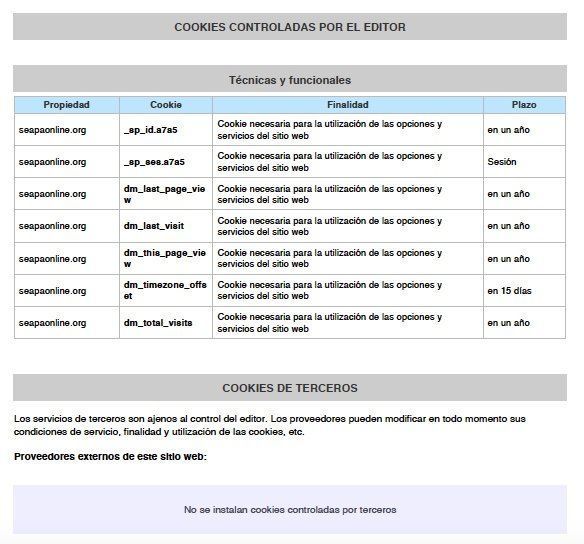Select the _sp_ses.a7a5 cookie name

tap(154, 162)
